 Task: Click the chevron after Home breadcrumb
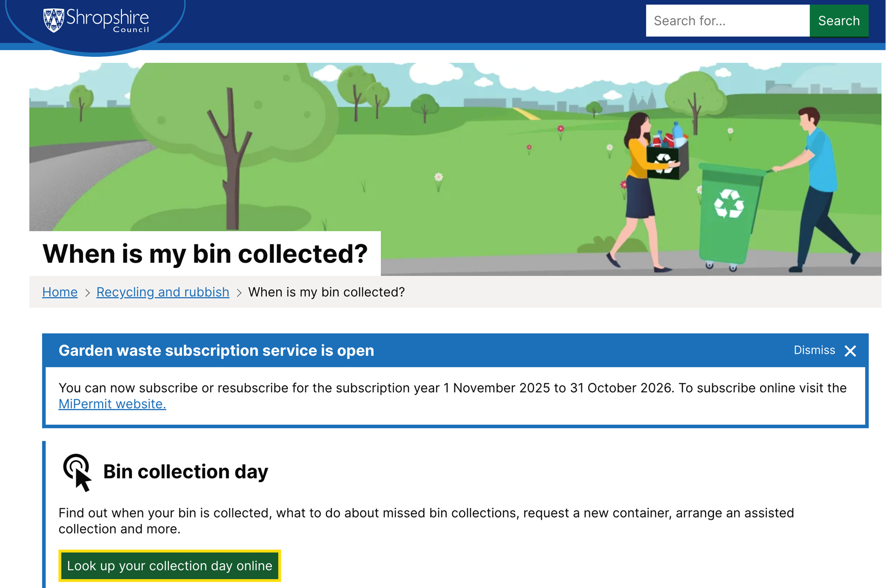point(87,293)
